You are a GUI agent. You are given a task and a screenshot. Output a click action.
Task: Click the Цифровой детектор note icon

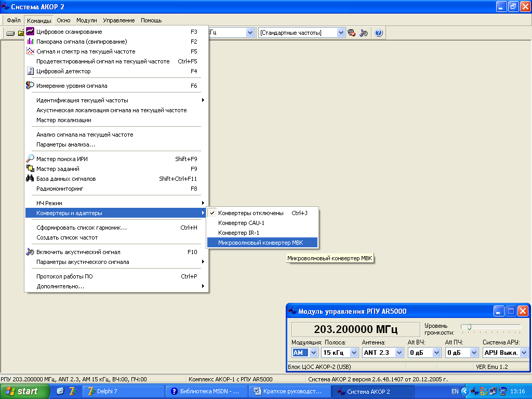coord(30,71)
